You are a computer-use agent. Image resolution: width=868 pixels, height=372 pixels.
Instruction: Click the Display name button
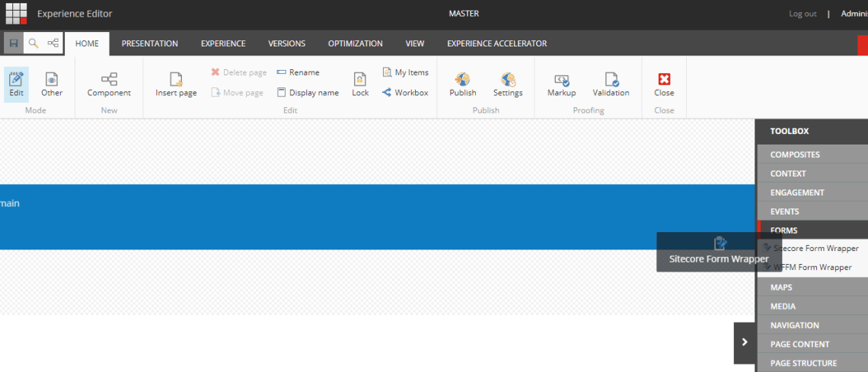(308, 93)
